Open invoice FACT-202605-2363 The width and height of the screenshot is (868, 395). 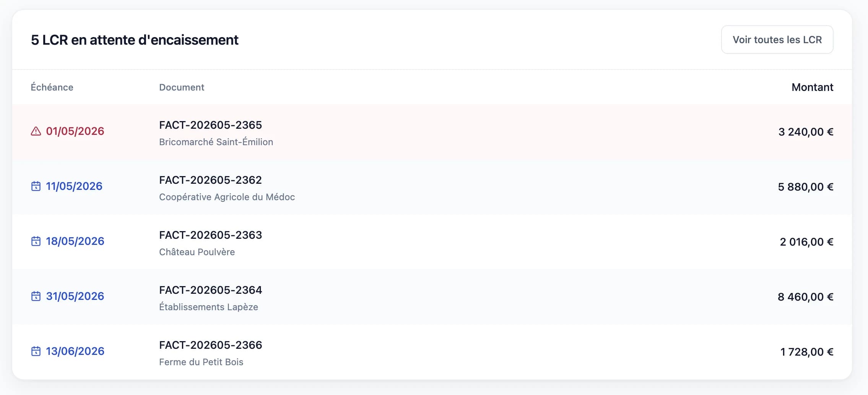click(x=210, y=235)
